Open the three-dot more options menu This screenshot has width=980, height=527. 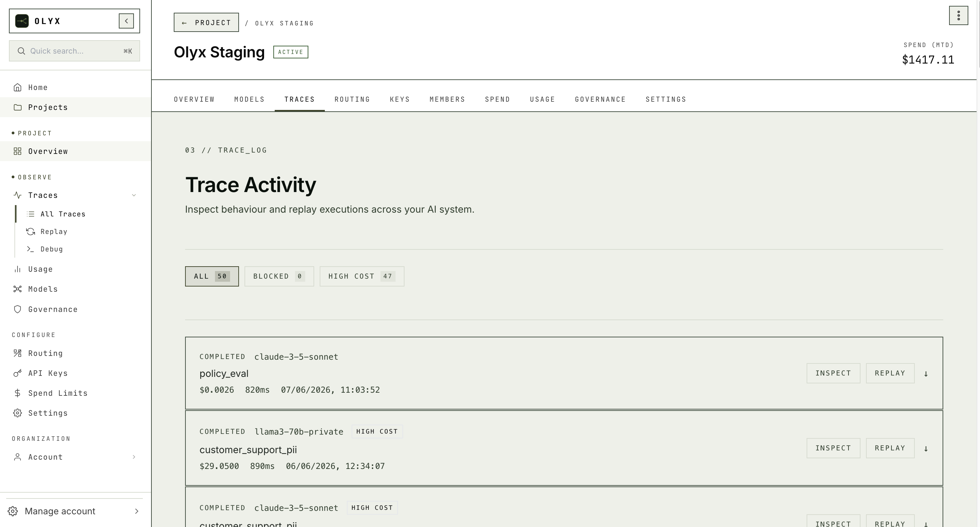(x=958, y=15)
